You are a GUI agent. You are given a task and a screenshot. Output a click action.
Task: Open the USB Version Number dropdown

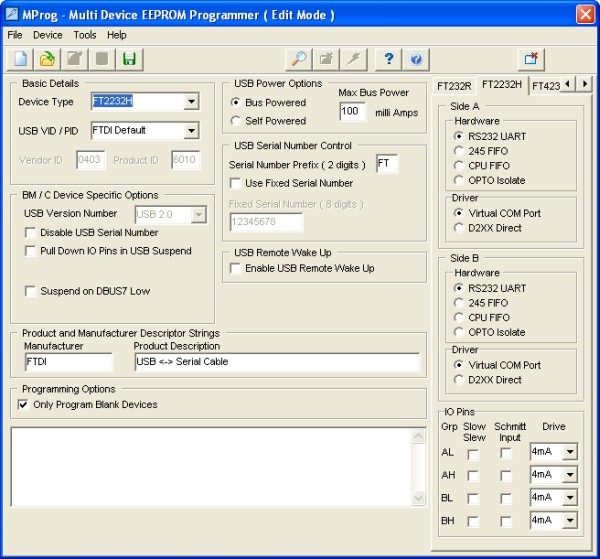tap(199, 215)
